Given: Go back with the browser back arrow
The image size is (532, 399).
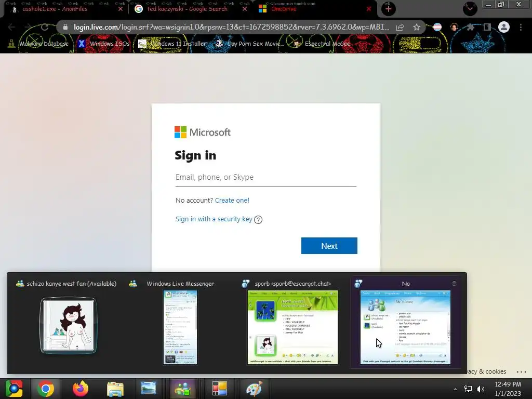Looking at the screenshot, I should [11, 27].
